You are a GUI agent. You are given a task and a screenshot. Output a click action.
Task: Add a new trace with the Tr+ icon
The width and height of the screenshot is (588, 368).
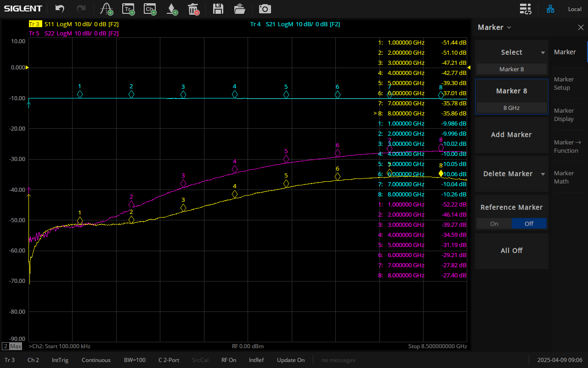coord(128,9)
